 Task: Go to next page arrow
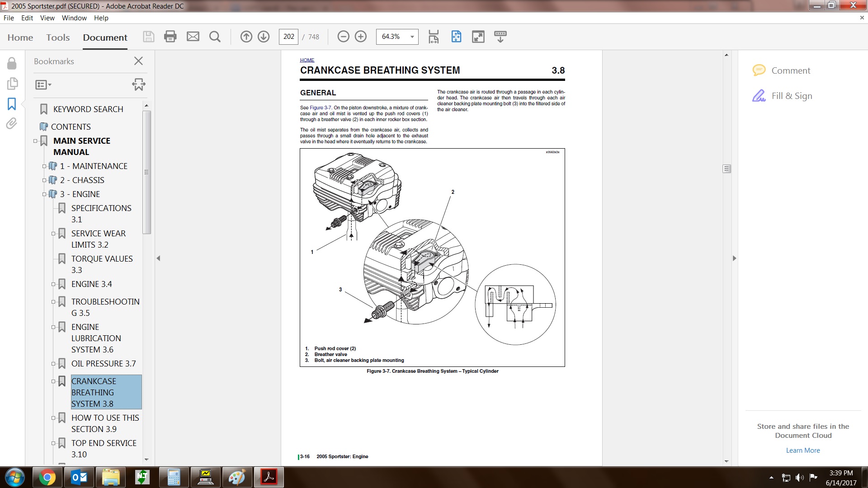(264, 37)
